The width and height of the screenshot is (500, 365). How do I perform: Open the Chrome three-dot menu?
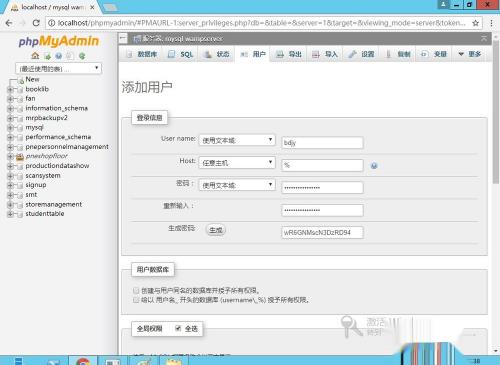pos(491,23)
